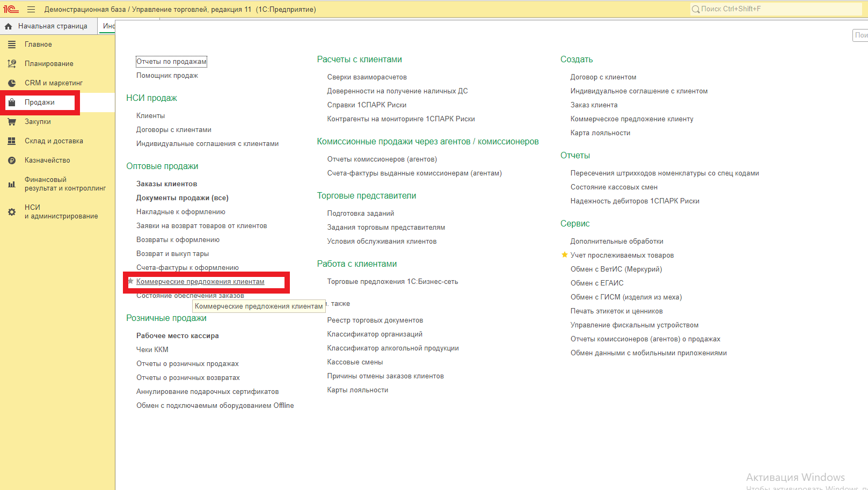Click the НСИ и администрирование gear icon

12,212
